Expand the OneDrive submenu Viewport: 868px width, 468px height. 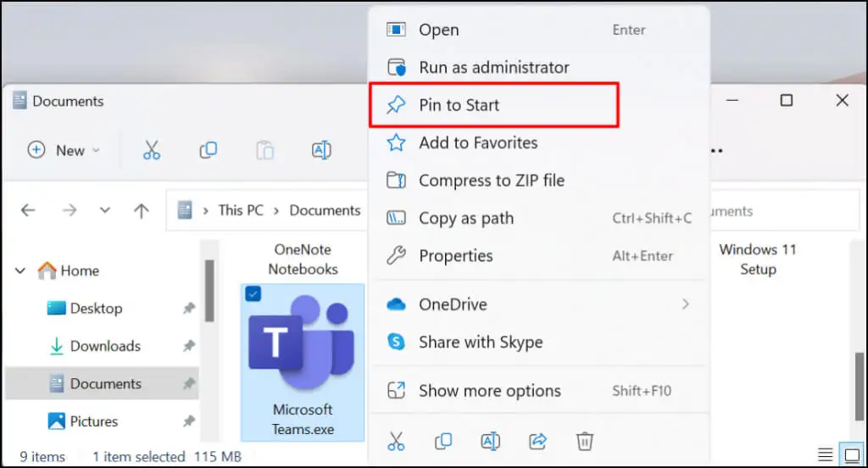538,304
